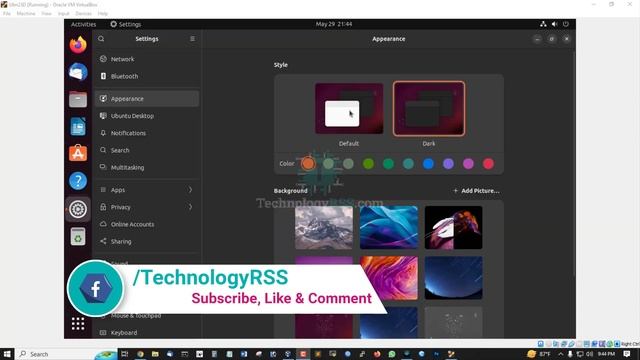The image size is (640, 360).
Task: Open the Windows Start menu
Action: pos(7,354)
